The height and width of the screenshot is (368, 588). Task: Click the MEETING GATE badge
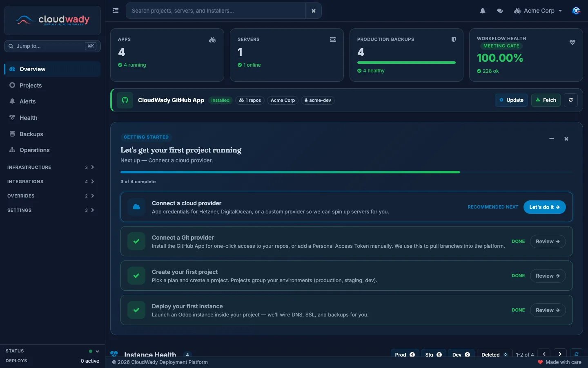coord(501,46)
